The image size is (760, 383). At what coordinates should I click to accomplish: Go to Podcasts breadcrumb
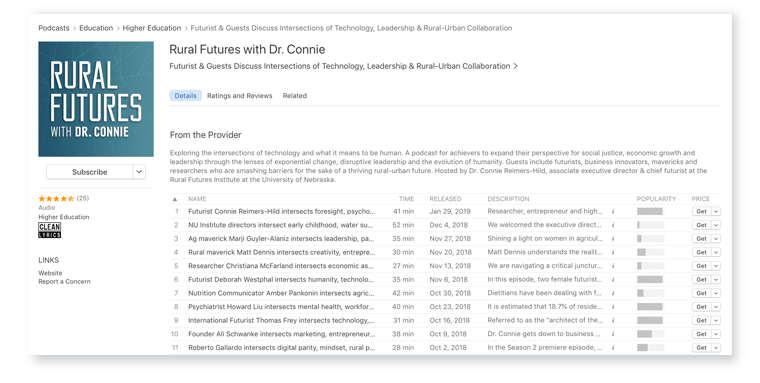pos(54,28)
